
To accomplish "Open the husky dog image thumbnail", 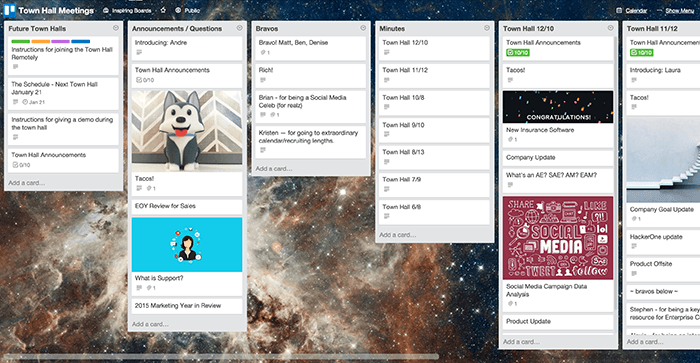I will (187, 131).
